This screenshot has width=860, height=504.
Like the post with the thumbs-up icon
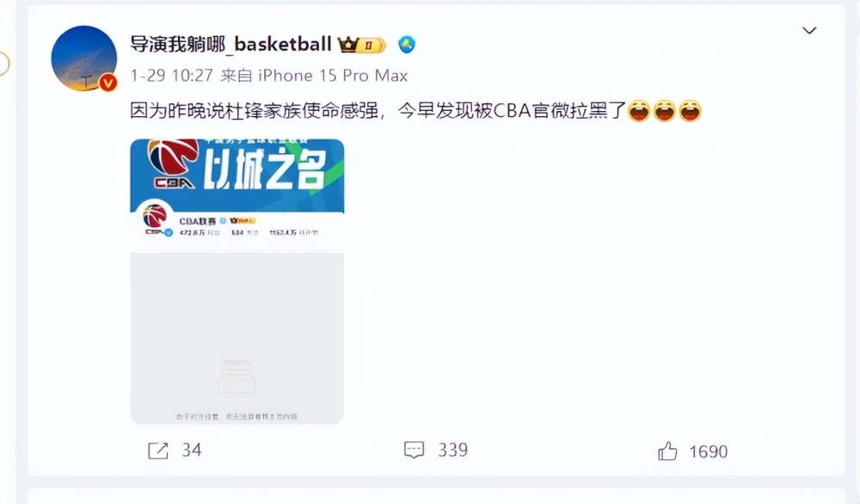point(667,452)
